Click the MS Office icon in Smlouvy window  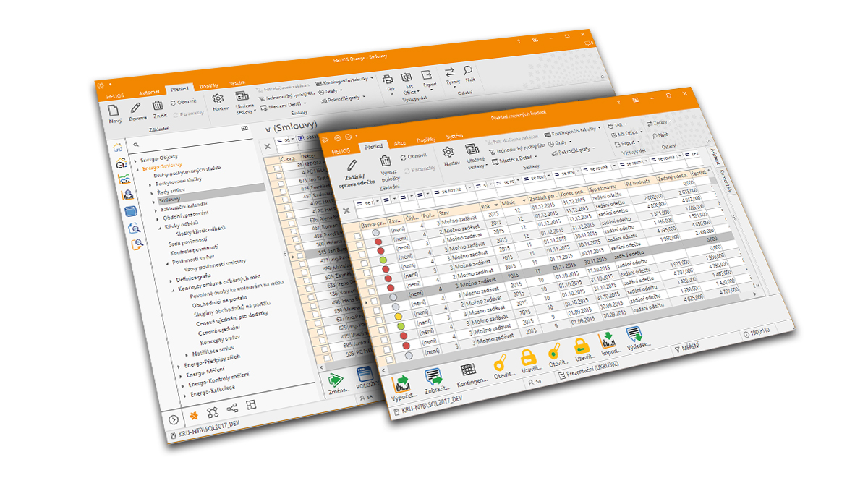(x=407, y=76)
